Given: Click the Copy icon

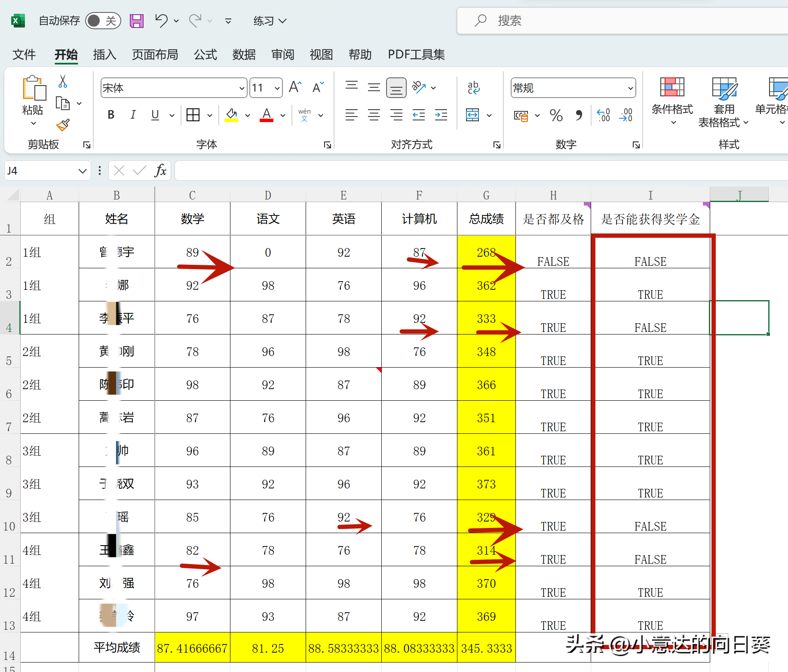Looking at the screenshot, I should click(63, 103).
